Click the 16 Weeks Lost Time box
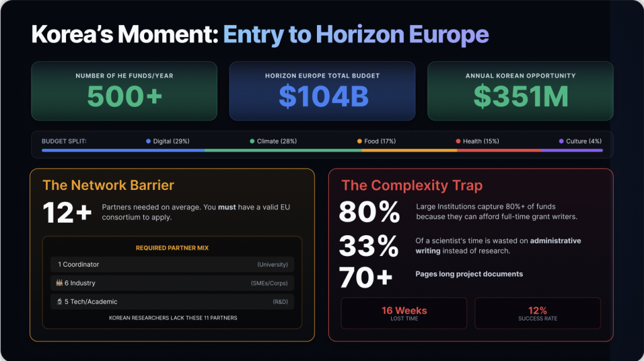 pos(404,313)
